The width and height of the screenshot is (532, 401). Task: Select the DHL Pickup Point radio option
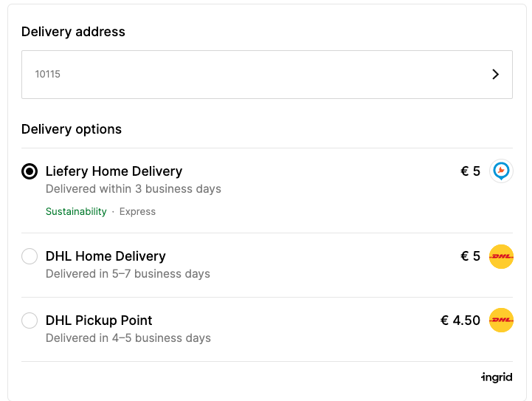click(30, 321)
